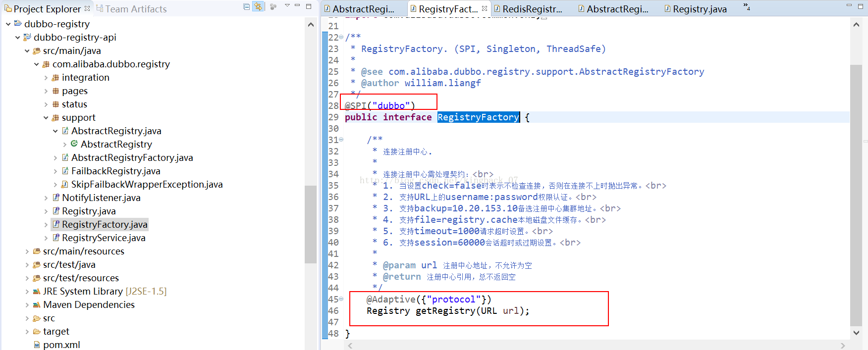Click the Registry.java file icon in tree
Screen dimensions: 868x350
pos(56,211)
